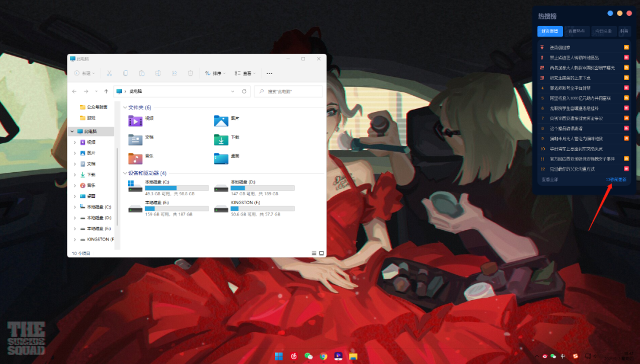Show hidden tray icons chevron
Screen dimensions: 640x364
[x=537, y=356]
